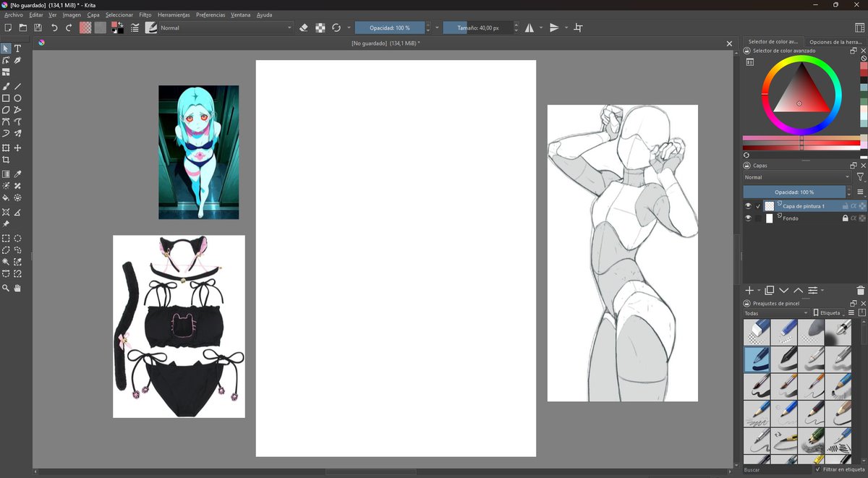The width and height of the screenshot is (868, 478).
Task: Toggle eraser mode in the toolbar
Action: point(304,27)
